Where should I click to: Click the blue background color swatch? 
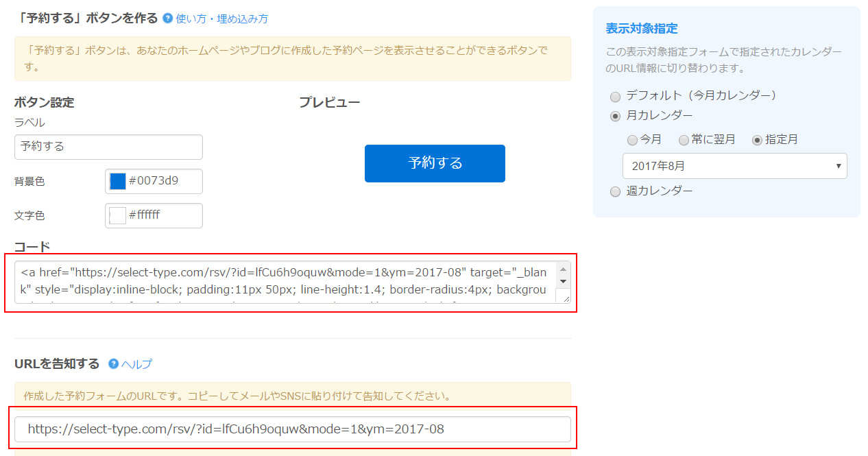tap(118, 182)
